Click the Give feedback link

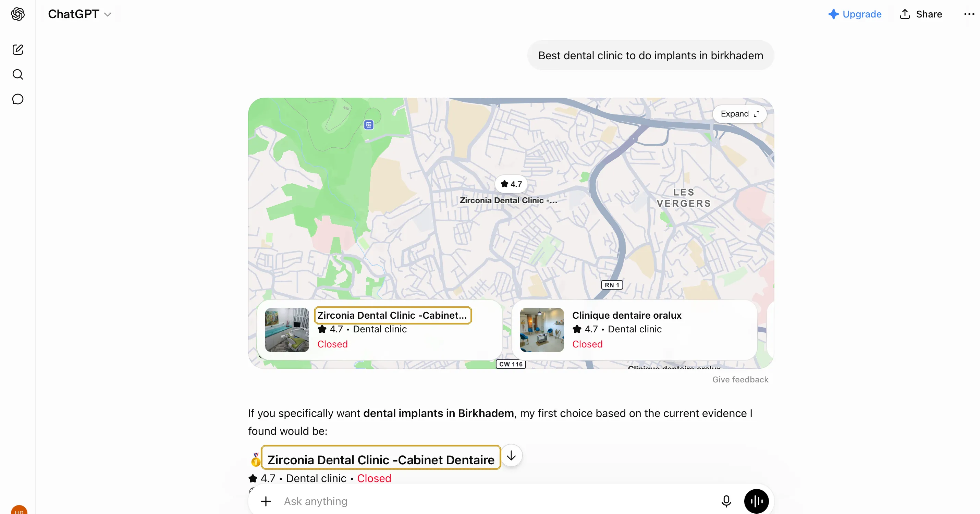click(x=740, y=379)
